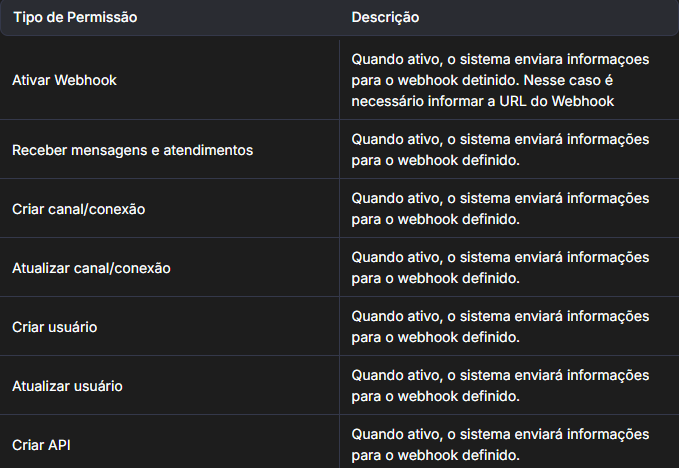The width and height of the screenshot is (679, 468).
Task: Click the 'Tipo de Permissão' column header
Action: click(x=75, y=18)
